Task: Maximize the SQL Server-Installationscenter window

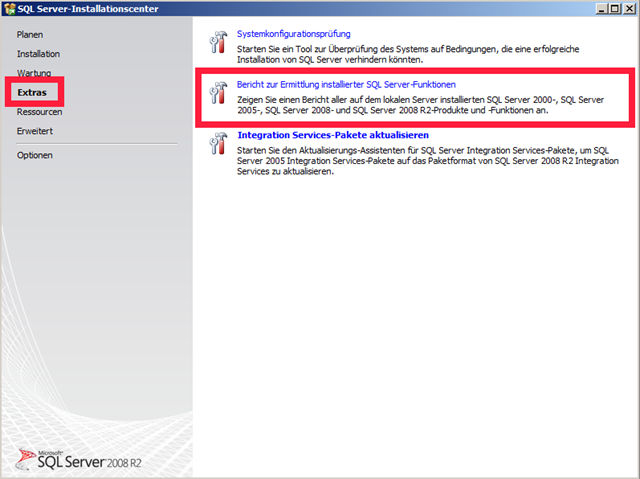Action: click(615, 9)
